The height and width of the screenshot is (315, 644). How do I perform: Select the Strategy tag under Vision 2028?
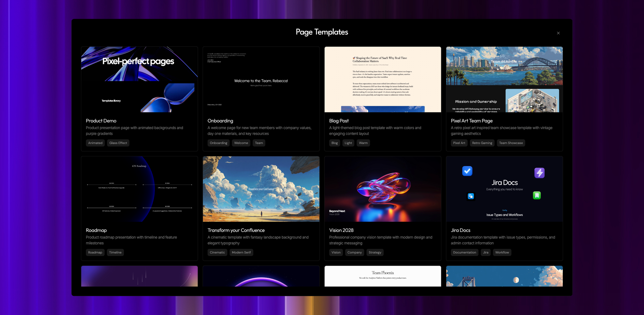point(375,252)
